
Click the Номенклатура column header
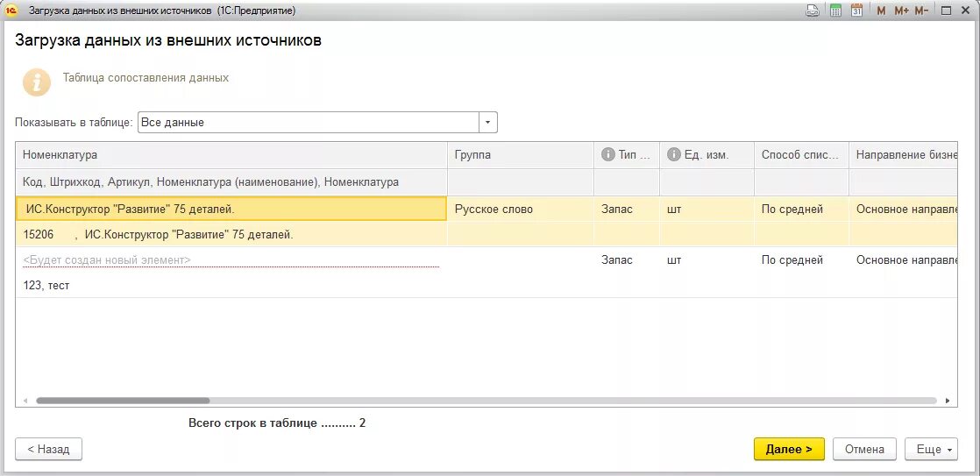click(231, 155)
